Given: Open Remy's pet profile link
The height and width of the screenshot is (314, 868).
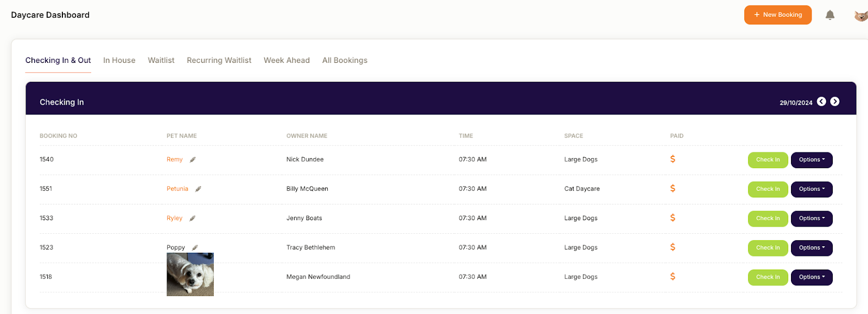Looking at the screenshot, I should pos(175,159).
